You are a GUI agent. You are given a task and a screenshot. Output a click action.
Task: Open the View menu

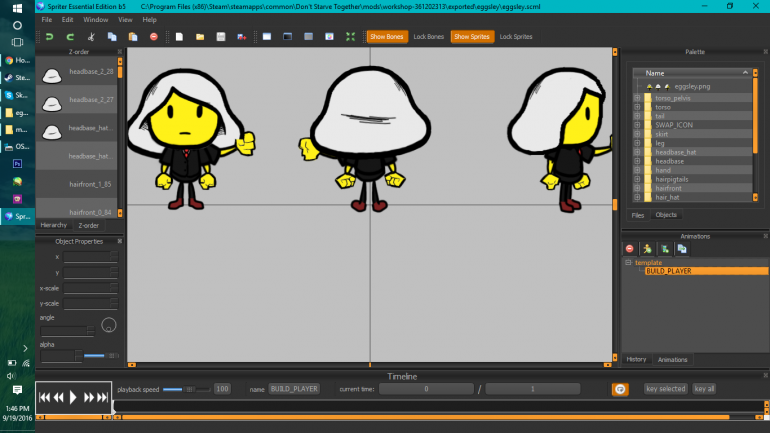pos(125,20)
